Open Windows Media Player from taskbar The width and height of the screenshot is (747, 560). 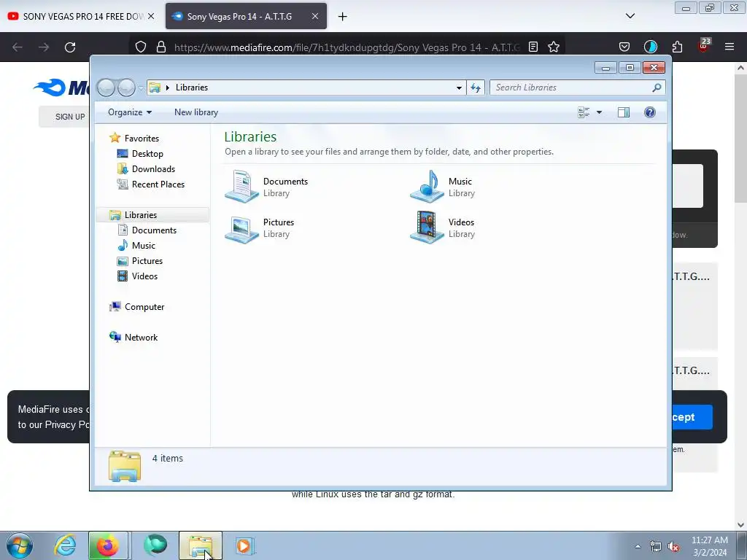pyautogui.click(x=244, y=545)
